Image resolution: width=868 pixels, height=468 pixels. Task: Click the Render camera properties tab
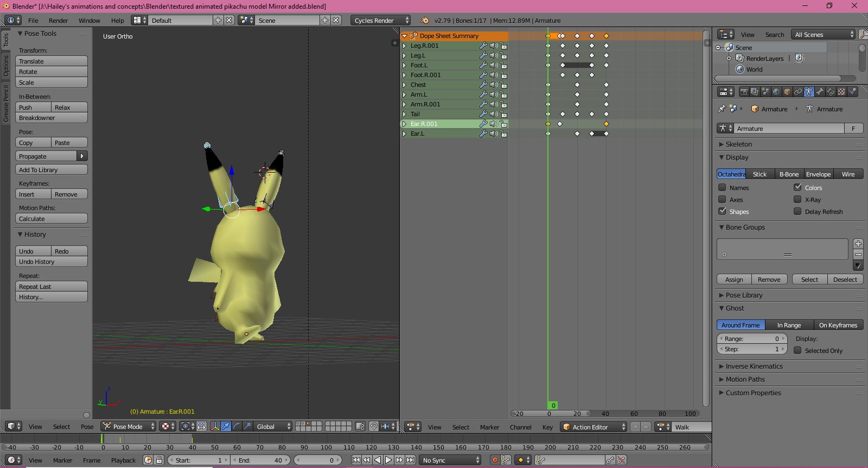point(744,92)
